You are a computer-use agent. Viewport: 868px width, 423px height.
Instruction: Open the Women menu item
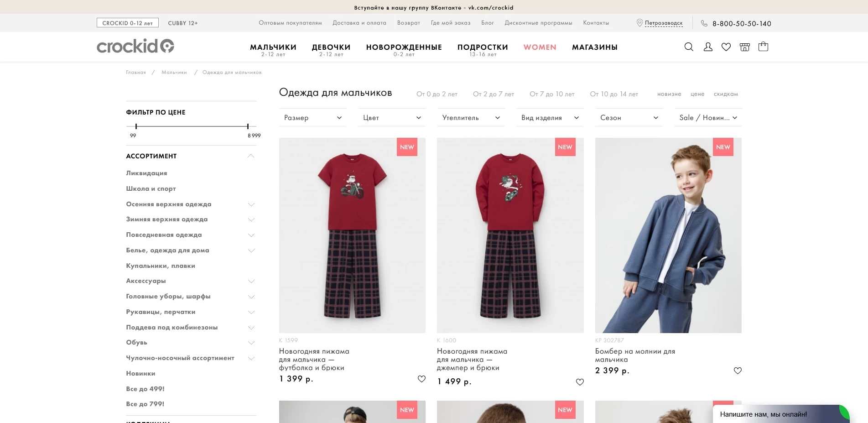pyautogui.click(x=540, y=47)
